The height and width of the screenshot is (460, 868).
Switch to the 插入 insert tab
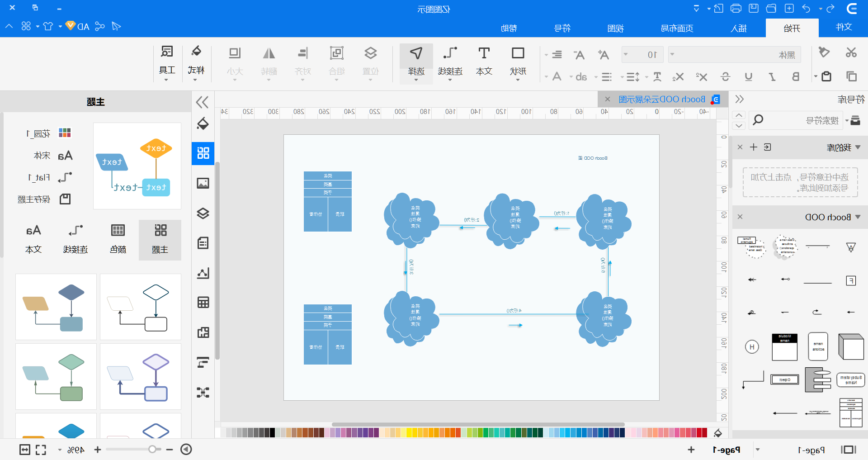[739, 28]
